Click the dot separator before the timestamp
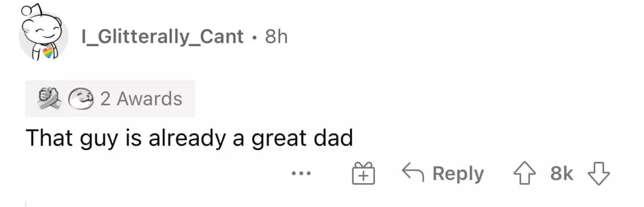This screenshot has height=207, width=644. [254, 37]
